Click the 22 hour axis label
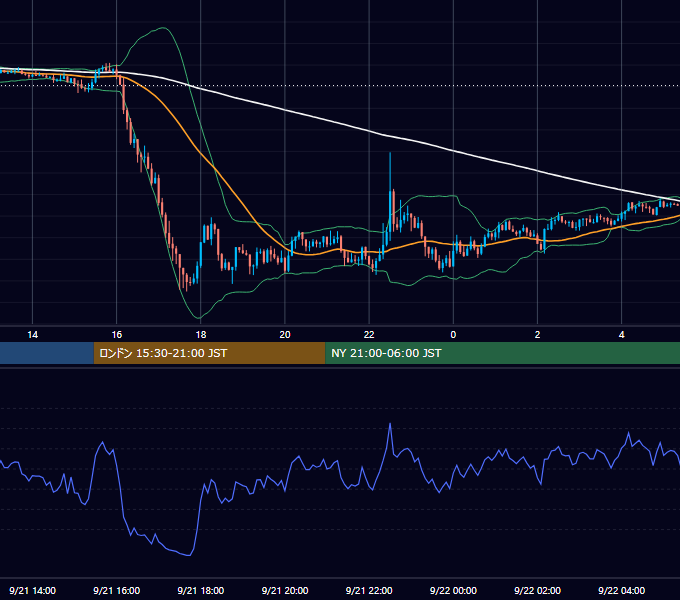The image size is (680, 600). click(369, 335)
